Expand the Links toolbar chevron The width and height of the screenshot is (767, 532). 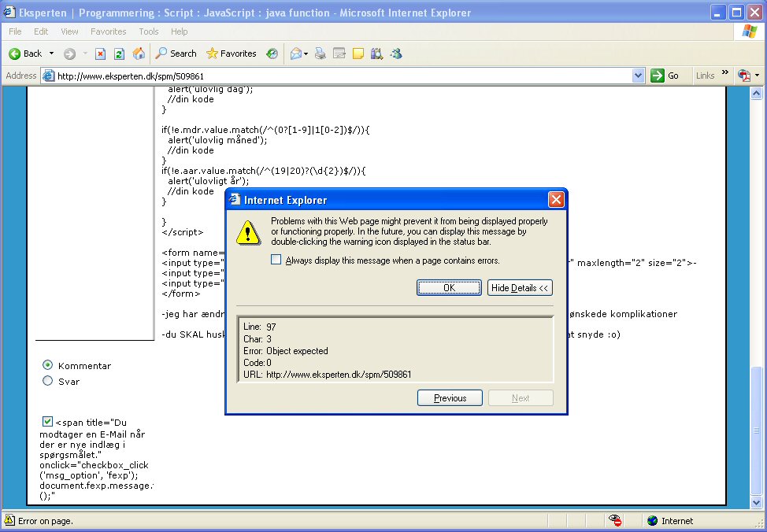(x=725, y=73)
